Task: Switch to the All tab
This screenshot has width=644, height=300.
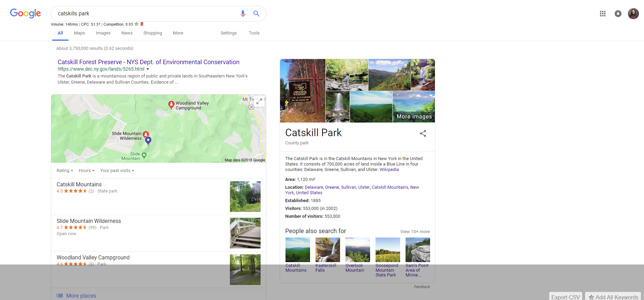Action: tap(60, 33)
